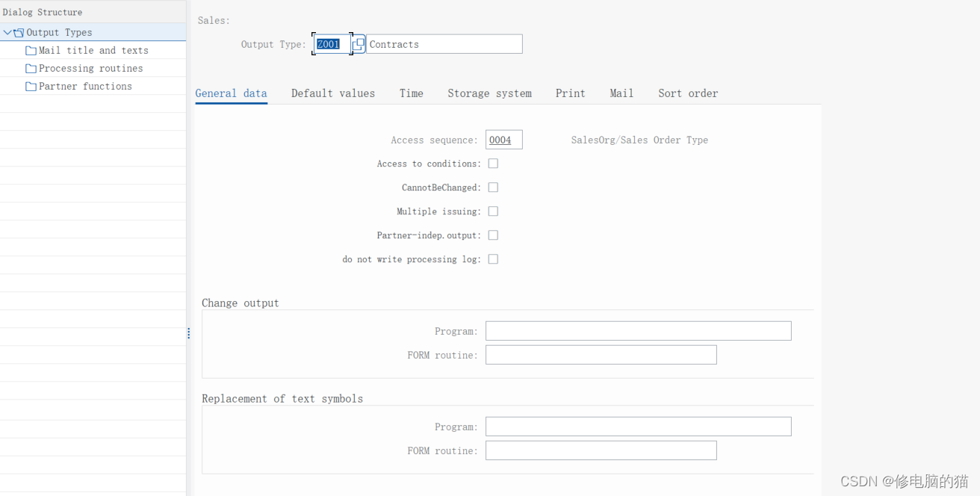This screenshot has height=496, width=980.
Task: Click the open folder icon beside Output Types
Action: [x=17, y=32]
